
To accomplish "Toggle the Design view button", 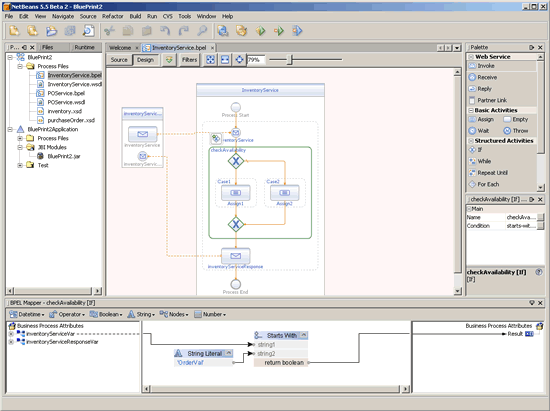I will (x=145, y=60).
